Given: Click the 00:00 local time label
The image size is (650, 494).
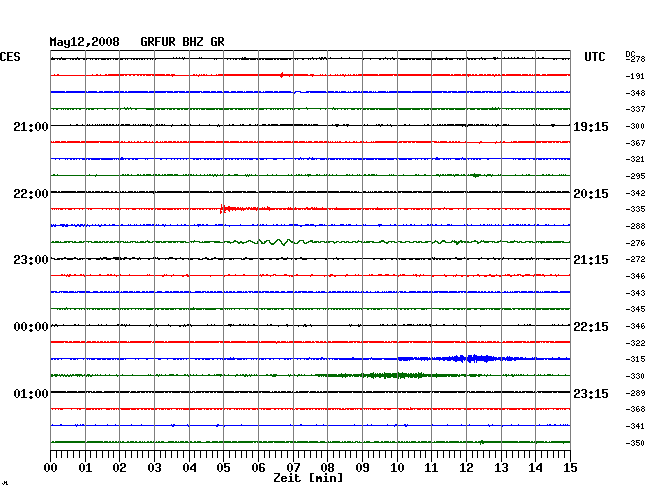Looking at the screenshot, I should (x=31, y=327).
